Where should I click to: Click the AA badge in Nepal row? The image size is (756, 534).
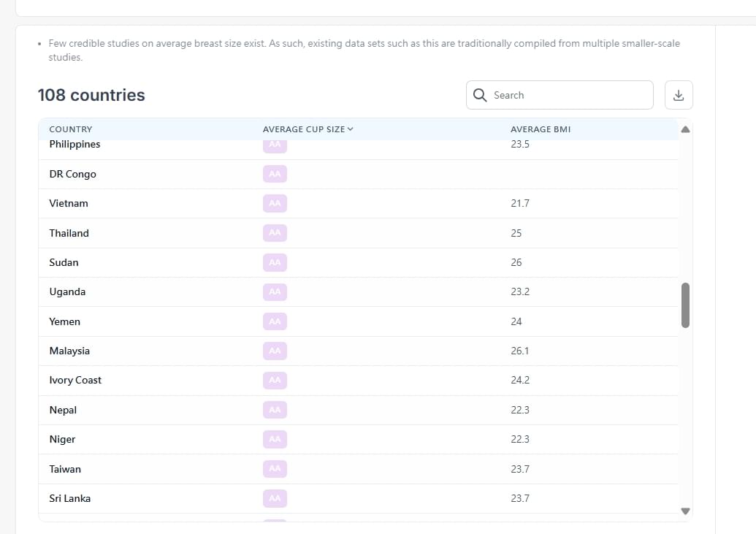275,410
